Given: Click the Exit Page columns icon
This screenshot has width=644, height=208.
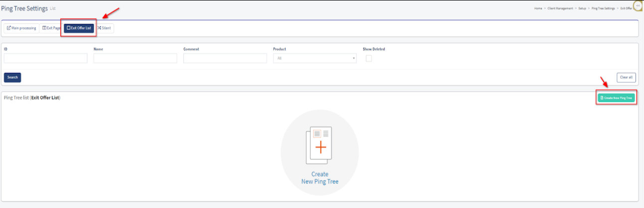Looking at the screenshot, I should pos(44,28).
